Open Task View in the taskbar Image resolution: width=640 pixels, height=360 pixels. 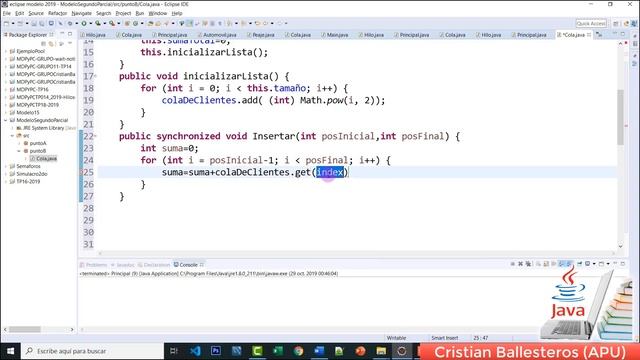pyautogui.click(x=174, y=351)
